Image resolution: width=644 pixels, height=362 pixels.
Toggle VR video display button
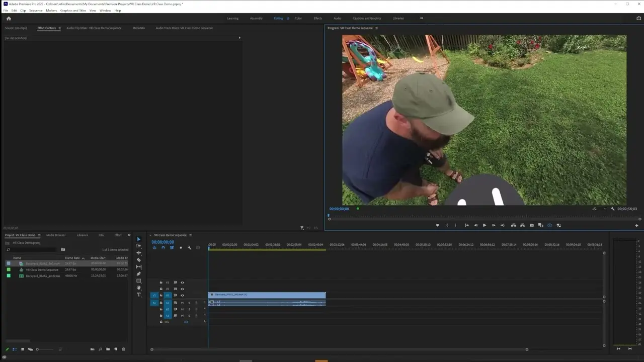(x=549, y=225)
